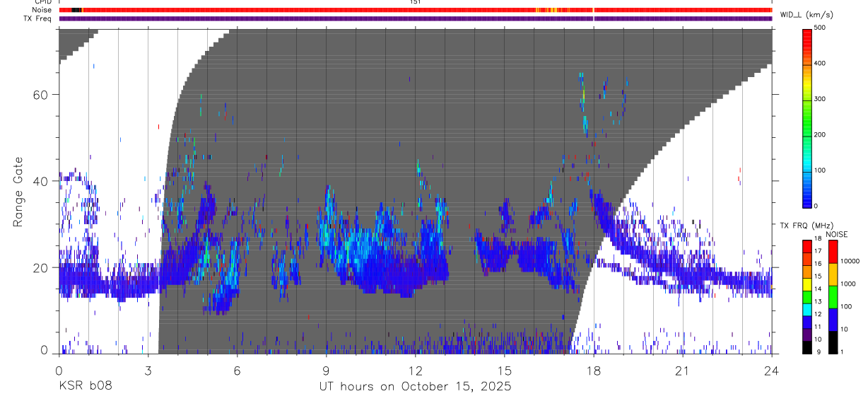Click the Noise strip bar above the plot
This screenshot has height=401, width=868.
[416, 10]
